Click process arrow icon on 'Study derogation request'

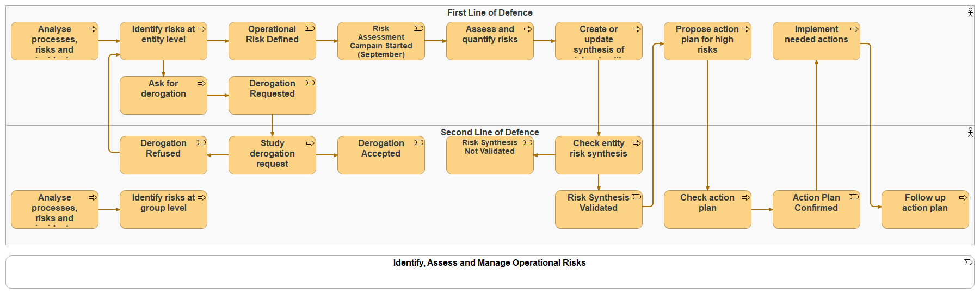[310, 143]
